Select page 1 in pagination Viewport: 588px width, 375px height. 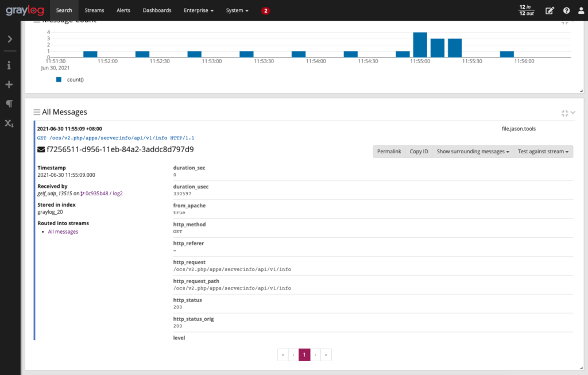coord(304,355)
